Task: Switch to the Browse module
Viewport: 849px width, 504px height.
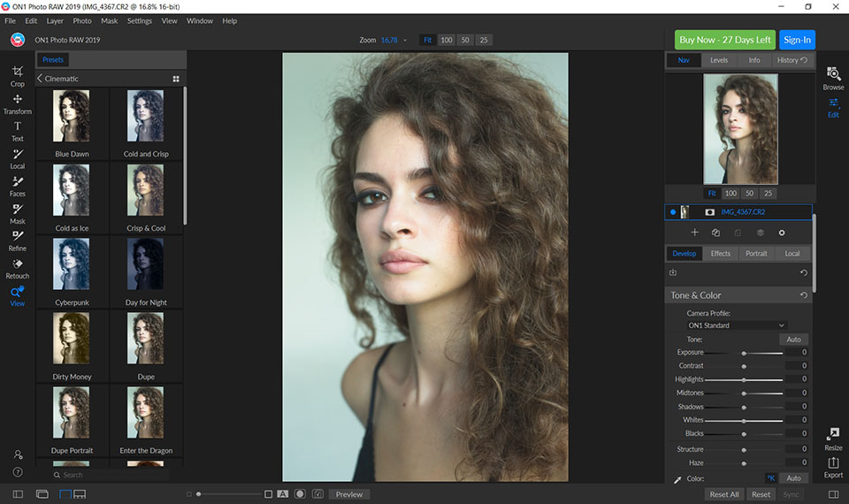Action: [x=833, y=79]
